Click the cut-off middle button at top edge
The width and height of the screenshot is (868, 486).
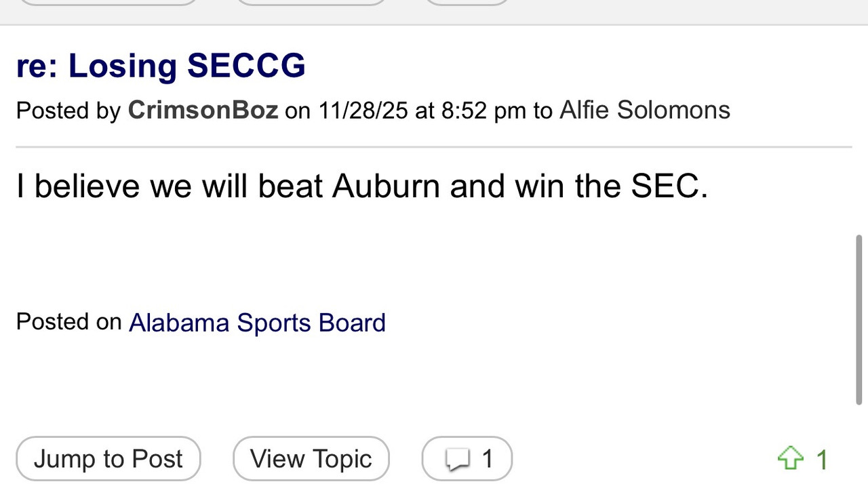point(311,2)
